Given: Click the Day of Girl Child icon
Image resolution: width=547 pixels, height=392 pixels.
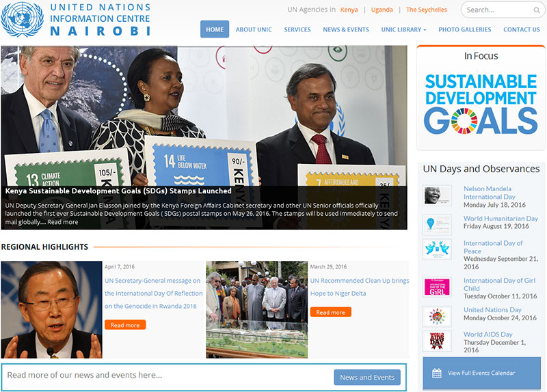Looking at the screenshot, I should click(436, 286).
